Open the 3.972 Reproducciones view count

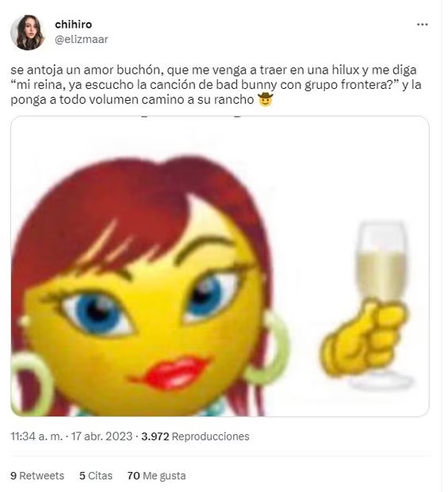click(x=195, y=436)
